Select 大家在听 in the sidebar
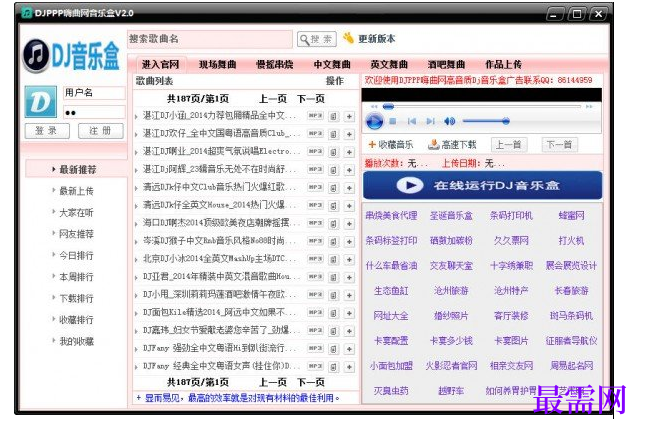Image resolution: width=645 pixels, height=431 pixels. 77,213
